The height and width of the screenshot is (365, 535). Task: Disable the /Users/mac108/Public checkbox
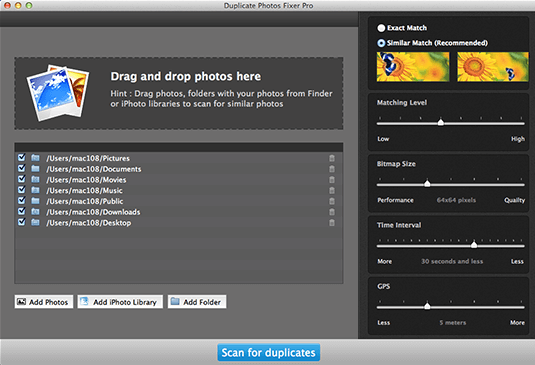tap(21, 200)
